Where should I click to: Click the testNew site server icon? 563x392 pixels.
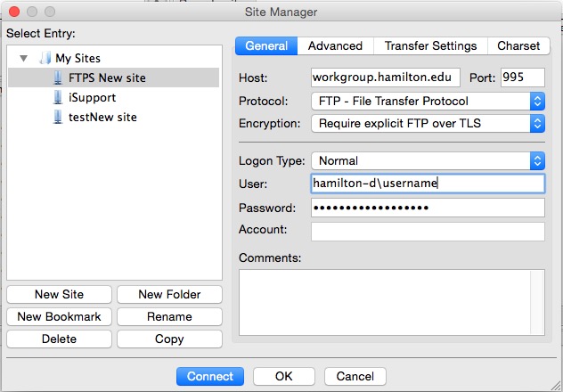tap(57, 117)
